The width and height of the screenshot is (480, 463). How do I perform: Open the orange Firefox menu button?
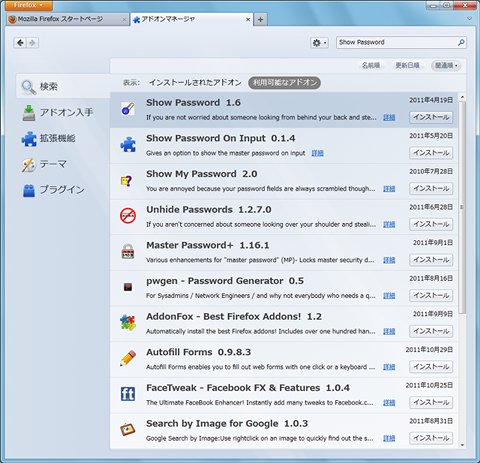click(28, 5)
